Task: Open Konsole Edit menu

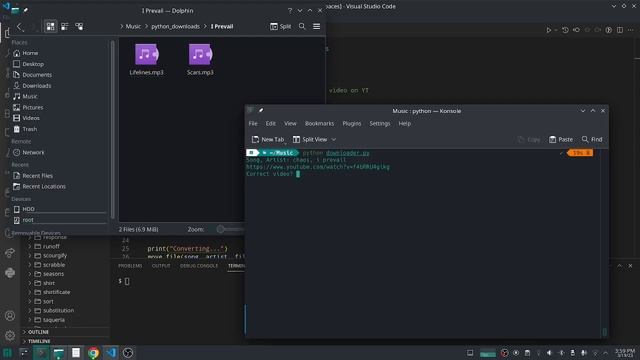Action: 271,123
